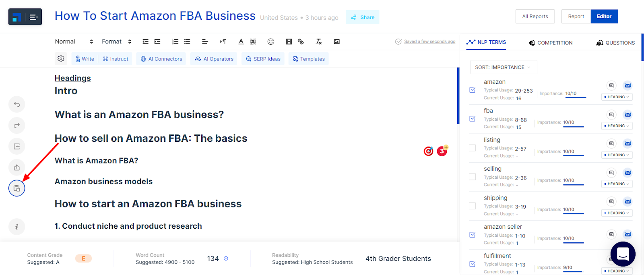Open the Sort: Importance dropdown
The height and width of the screenshot is (275, 644).
pyautogui.click(x=504, y=67)
